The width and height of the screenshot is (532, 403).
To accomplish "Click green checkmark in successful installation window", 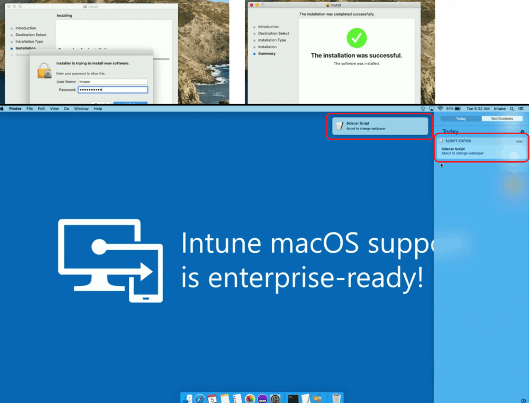I will click(356, 37).
